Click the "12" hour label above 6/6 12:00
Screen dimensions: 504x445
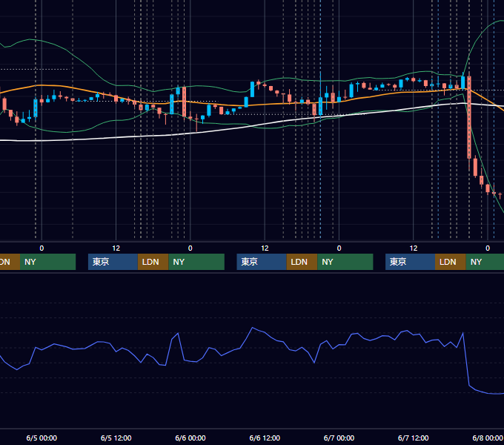click(x=265, y=248)
